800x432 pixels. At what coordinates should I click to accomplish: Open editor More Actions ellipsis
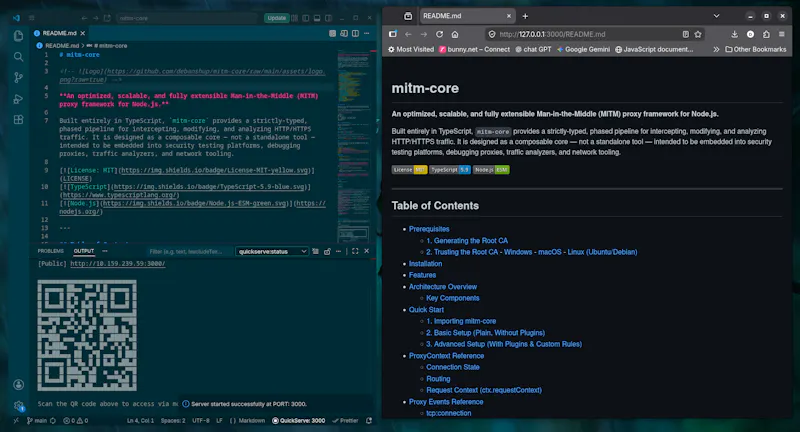coord(366,33)
